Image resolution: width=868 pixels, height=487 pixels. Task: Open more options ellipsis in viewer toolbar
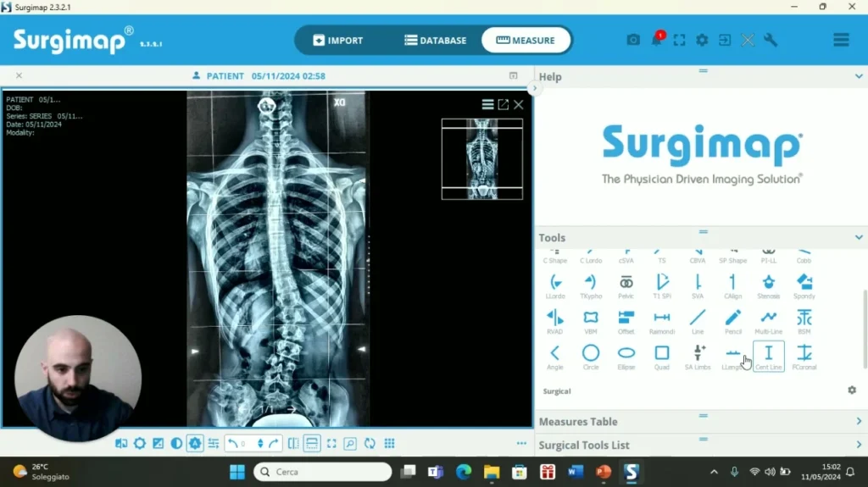click(x=521, y=443)
